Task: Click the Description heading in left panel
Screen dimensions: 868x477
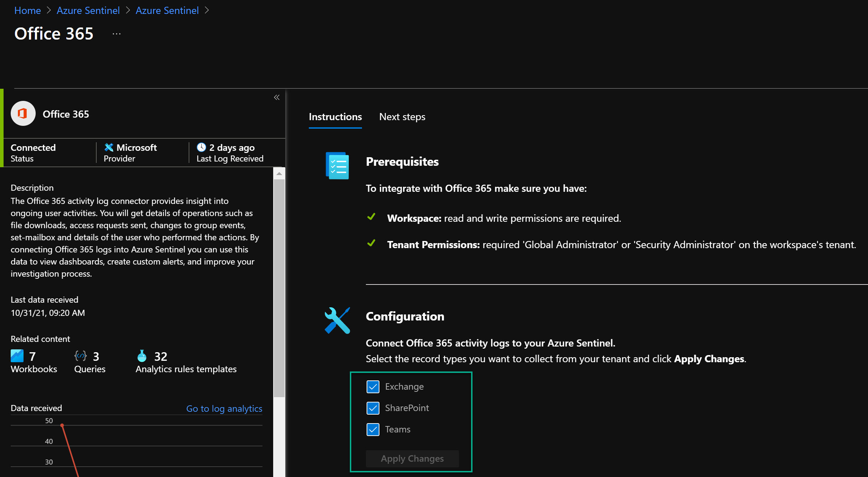Action: (x=32, y=188)
